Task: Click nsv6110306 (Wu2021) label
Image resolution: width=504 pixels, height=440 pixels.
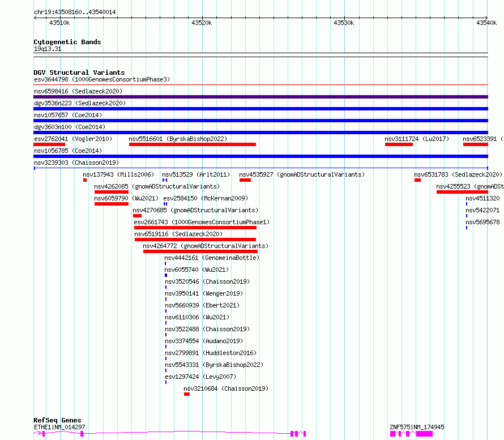Action: point(197,317)
